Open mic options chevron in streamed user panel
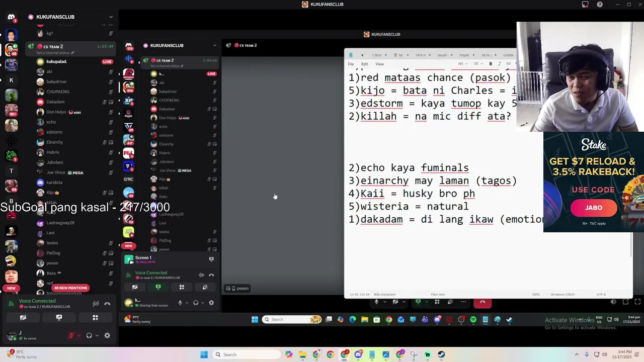644x362 pixels. [x=186, y=303]
